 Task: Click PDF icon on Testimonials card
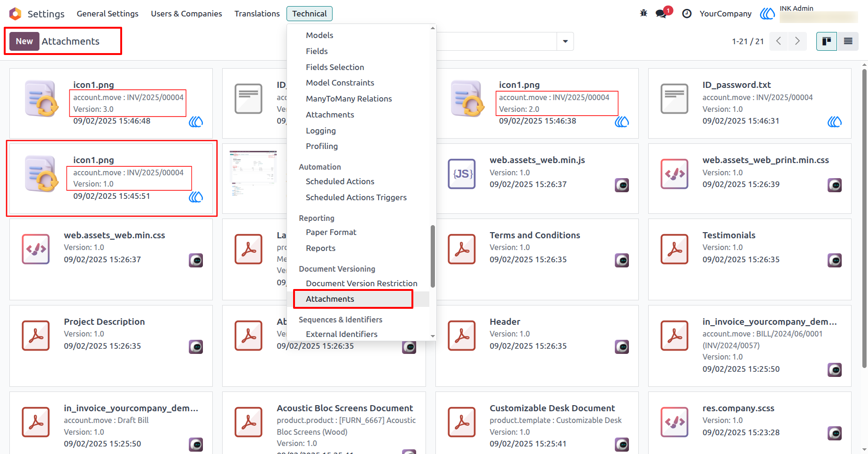point(674,249)
